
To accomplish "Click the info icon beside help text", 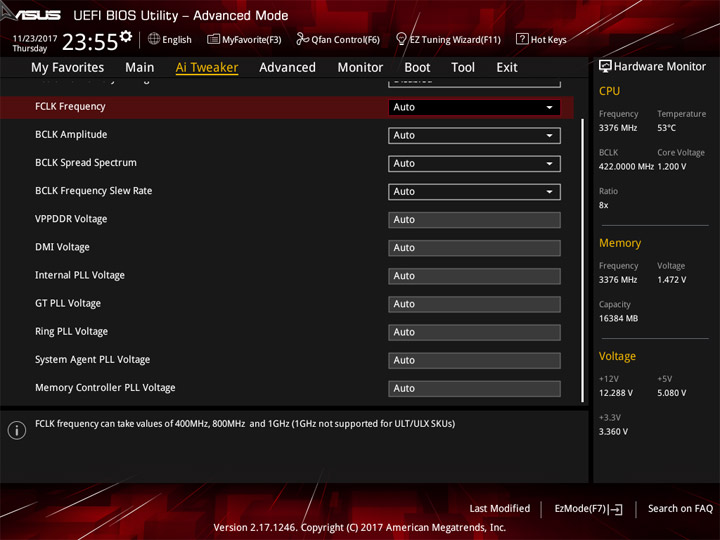I will click(x=17, y=430).
